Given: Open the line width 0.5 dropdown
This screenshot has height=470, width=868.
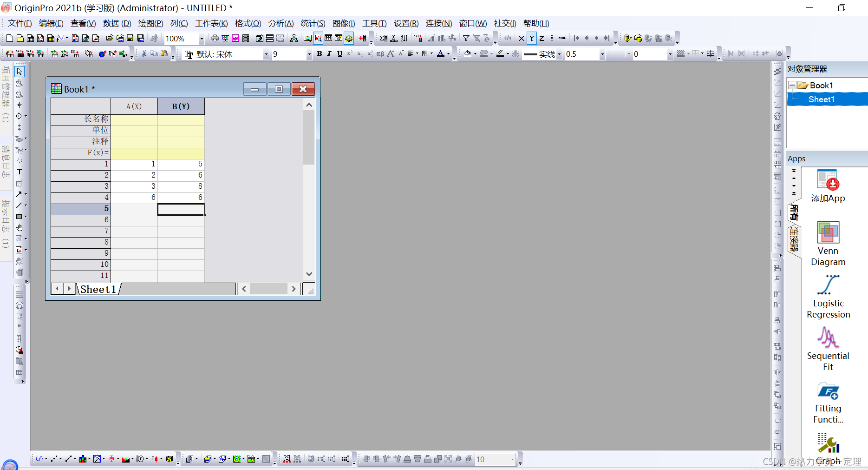Looking at the screenshot, I should point(602,54).
